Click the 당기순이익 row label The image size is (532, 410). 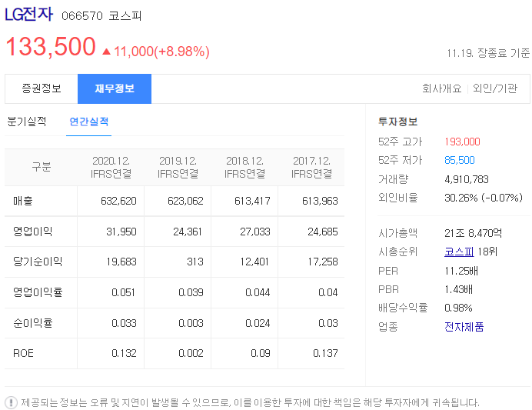[x=38, y=262]
